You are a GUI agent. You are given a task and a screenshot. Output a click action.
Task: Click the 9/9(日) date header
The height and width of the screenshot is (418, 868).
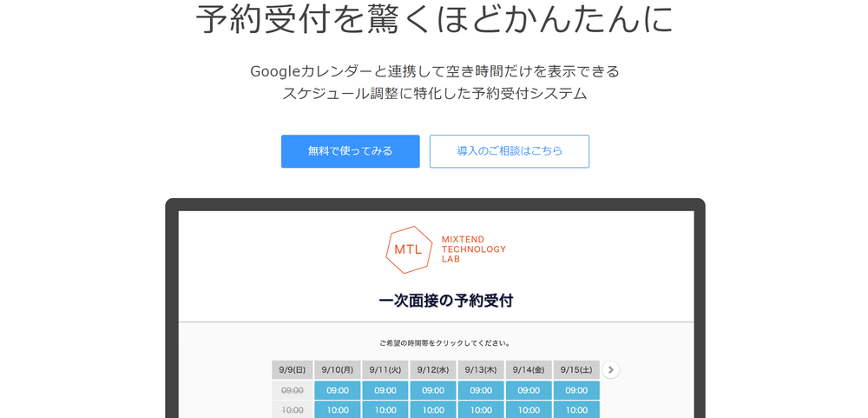292,370
